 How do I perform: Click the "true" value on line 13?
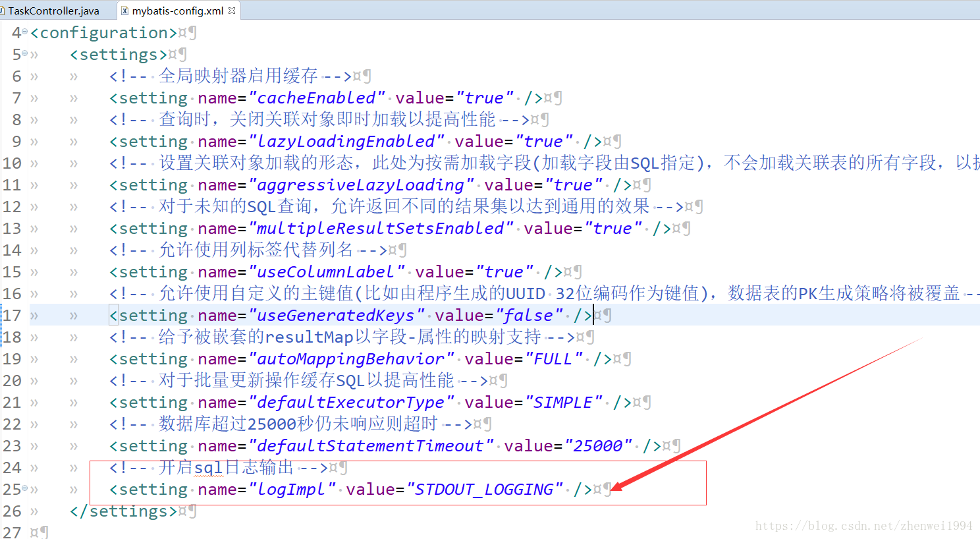613,228
